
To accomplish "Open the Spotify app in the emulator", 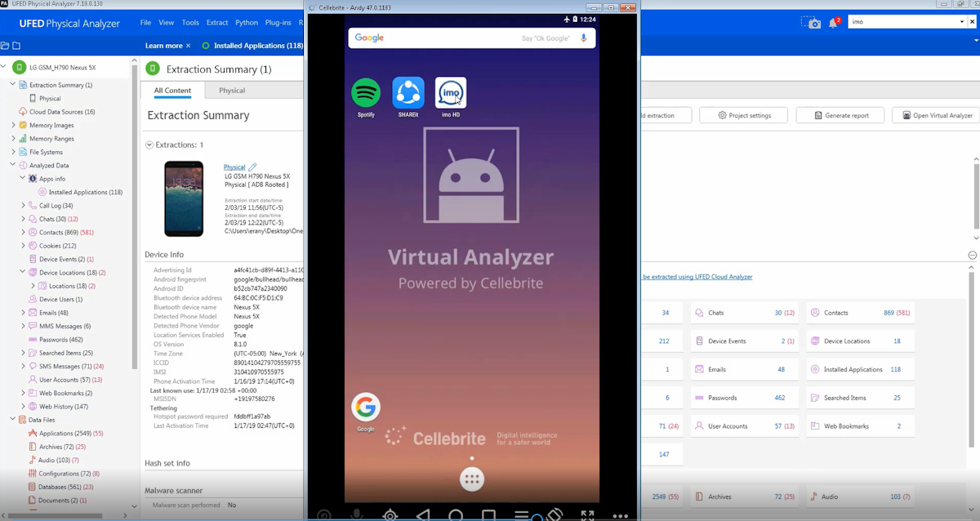I will pos(366,93).
